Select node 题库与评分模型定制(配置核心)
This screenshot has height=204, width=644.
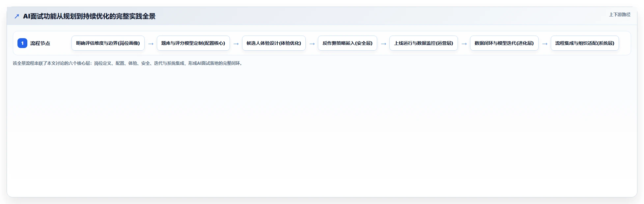point(193,43)
